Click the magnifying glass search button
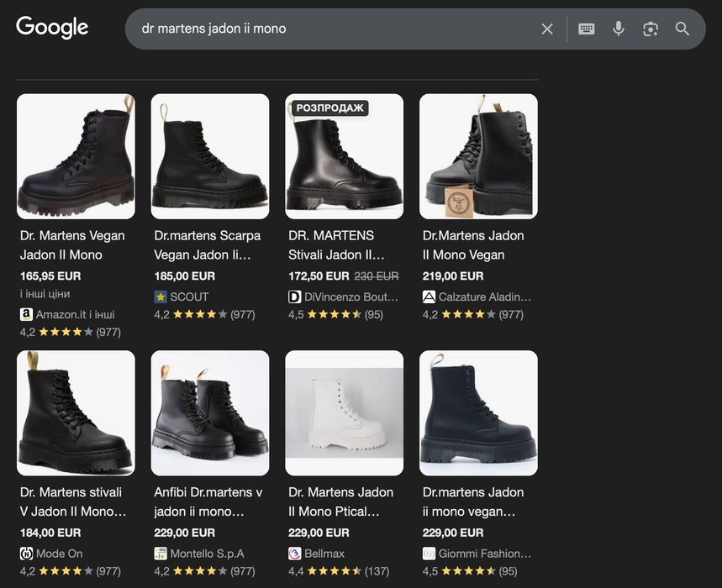Viewport: 722px width, 588px height. pos(682,29)
